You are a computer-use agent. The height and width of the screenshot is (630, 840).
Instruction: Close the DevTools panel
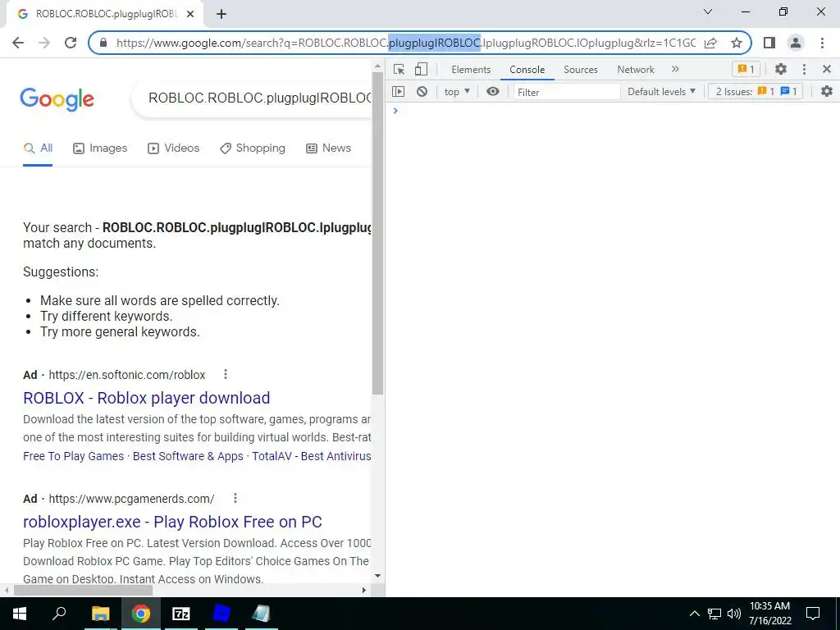827,69
